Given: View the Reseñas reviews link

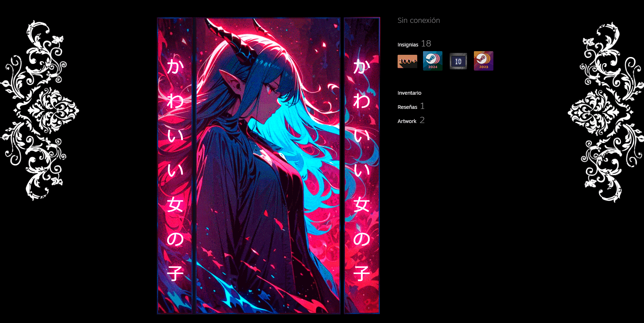Looking at the screenshot, I should point(407,107).
